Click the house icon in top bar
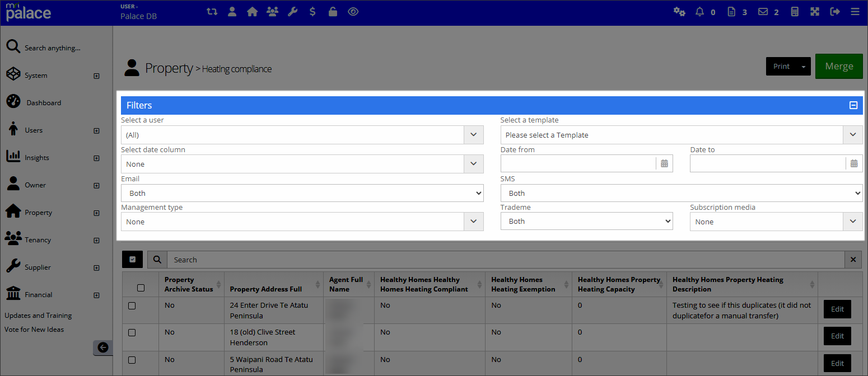The image size is (868, 376). (252, 11)
